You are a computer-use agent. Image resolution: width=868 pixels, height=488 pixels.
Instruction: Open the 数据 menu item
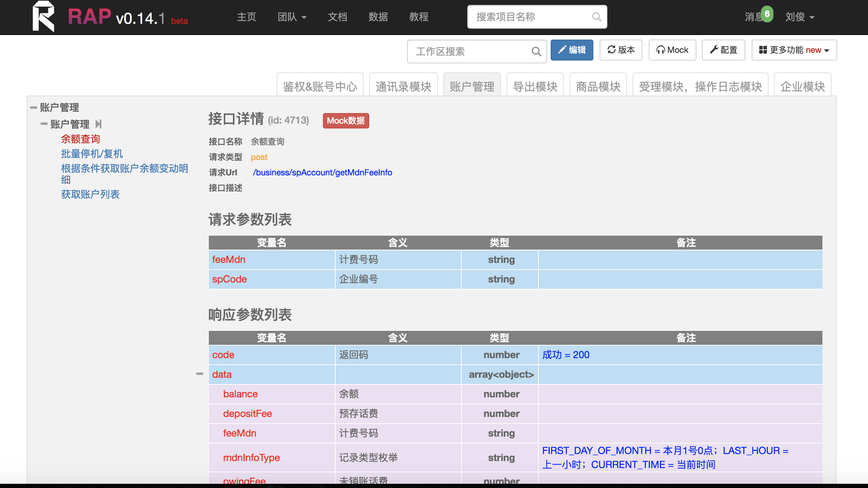(378, 17)
